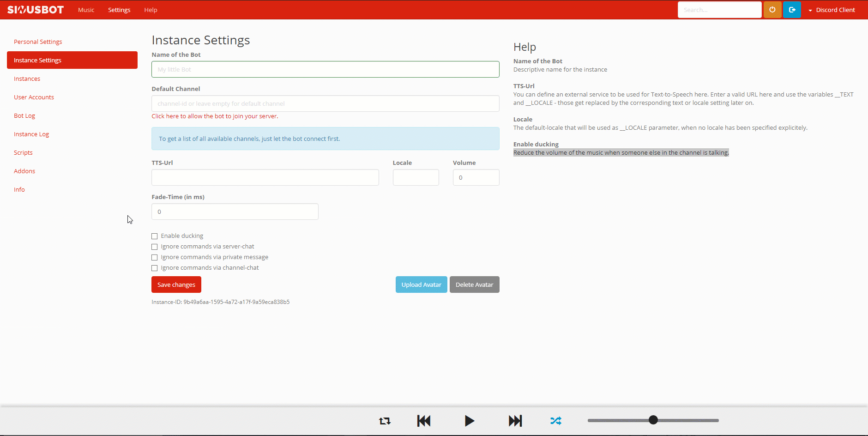Check Ignore commands via server-chat
Viewport: 868px width, 436px height.
[x=155, y=247]
